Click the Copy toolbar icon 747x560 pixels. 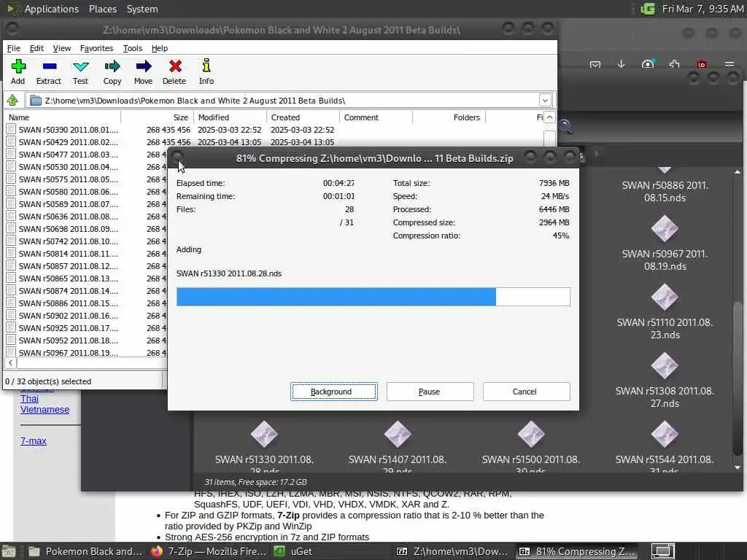click(x=112, y=66)
